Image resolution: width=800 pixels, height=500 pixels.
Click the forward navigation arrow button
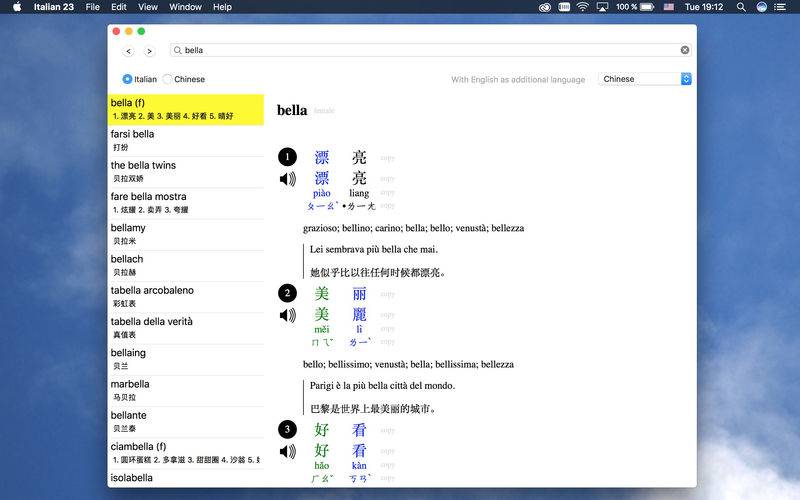click(x=149, y=51)
